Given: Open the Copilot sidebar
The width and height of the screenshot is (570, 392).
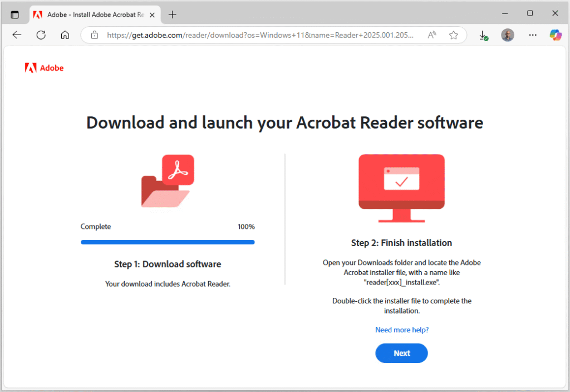Looking at the screenshot, I should [555, 35].
